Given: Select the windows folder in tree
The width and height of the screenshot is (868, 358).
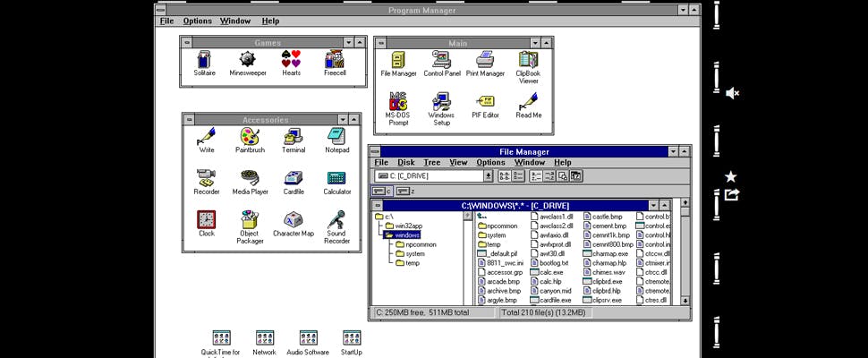Looking at the screenshot, I should [402, 235].
